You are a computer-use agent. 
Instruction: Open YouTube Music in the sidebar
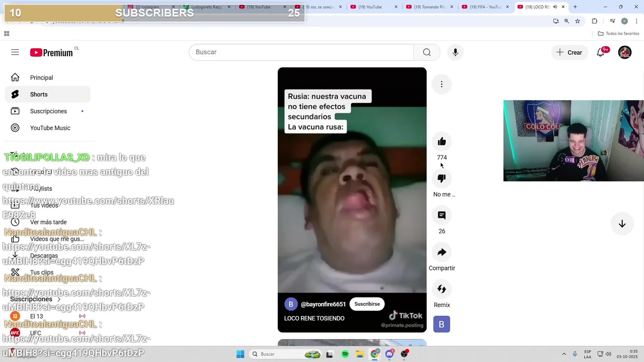tap(48, 128)
